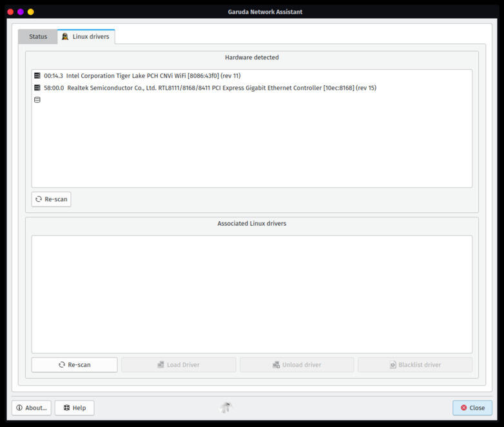The width and height of the screenshot is (504, 427).
Task: Click the Garuda eagle logo at bottom
Action: (226, 408)
